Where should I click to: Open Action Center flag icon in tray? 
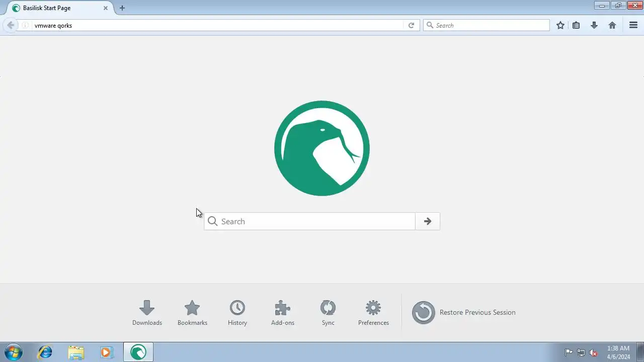click(569, 352)
